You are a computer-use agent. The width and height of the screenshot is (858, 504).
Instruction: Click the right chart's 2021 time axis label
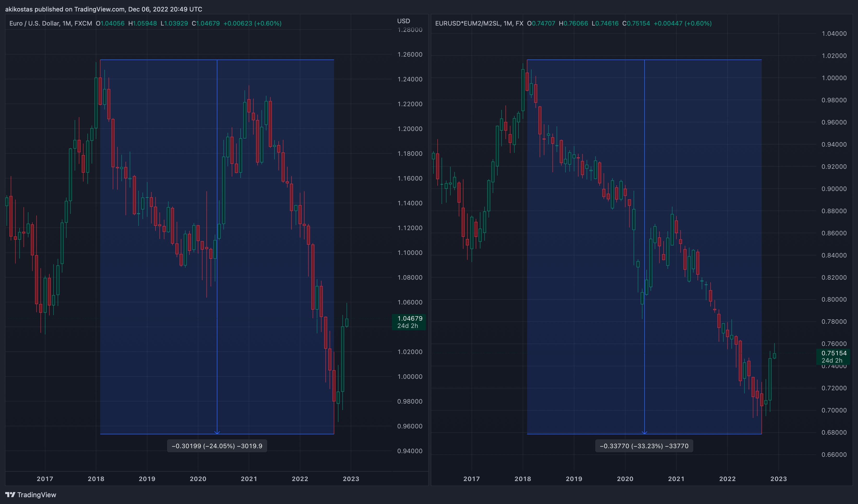point(676,479)
